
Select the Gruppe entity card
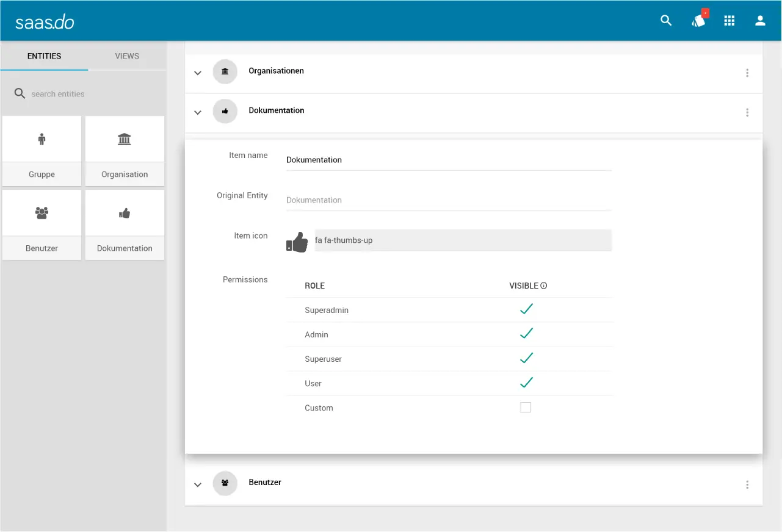tap(42, 151)
